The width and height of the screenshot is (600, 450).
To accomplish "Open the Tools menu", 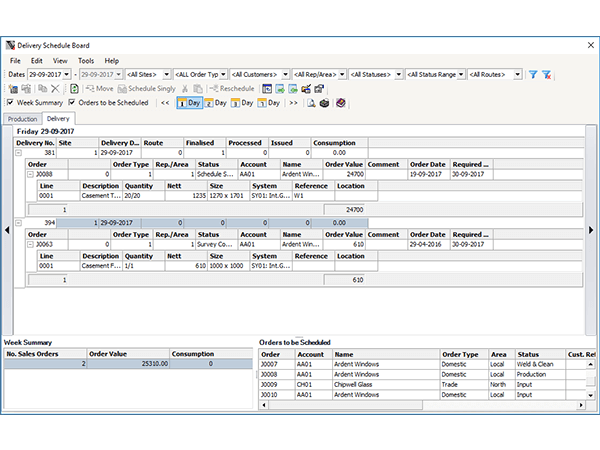I will pyautogui.click(x=86, y=61).
